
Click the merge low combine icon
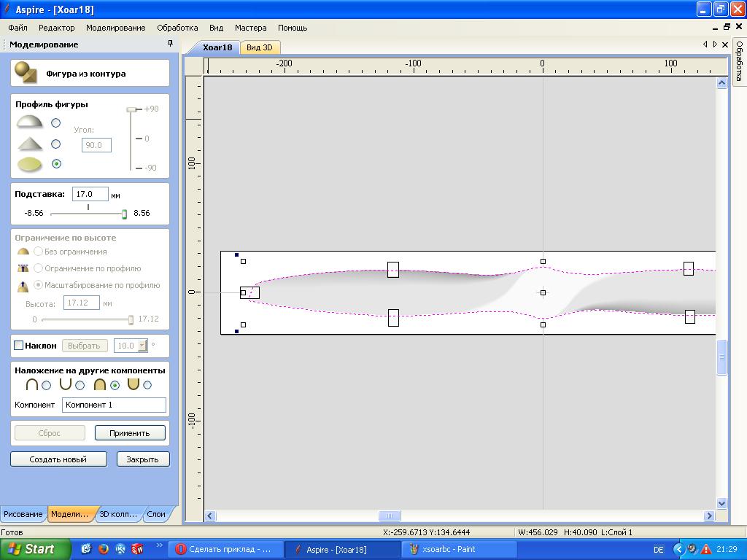(x=133, y=384)
